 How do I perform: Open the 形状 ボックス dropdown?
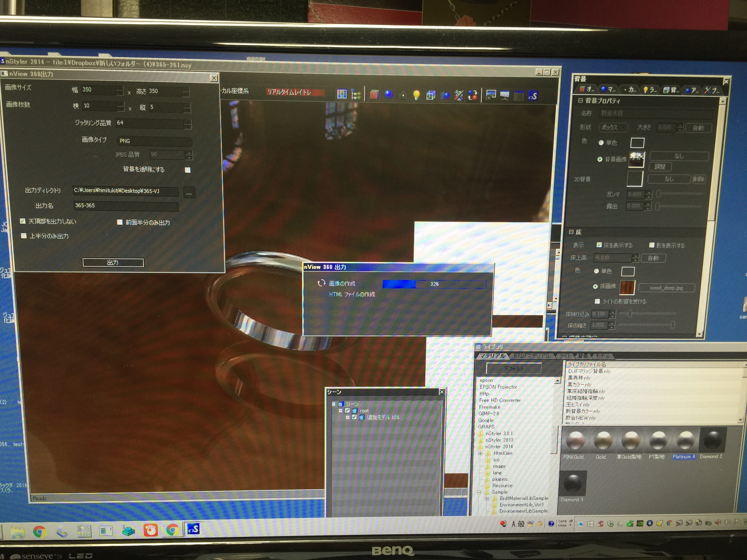pyautogui.click(x=613, y=127)
